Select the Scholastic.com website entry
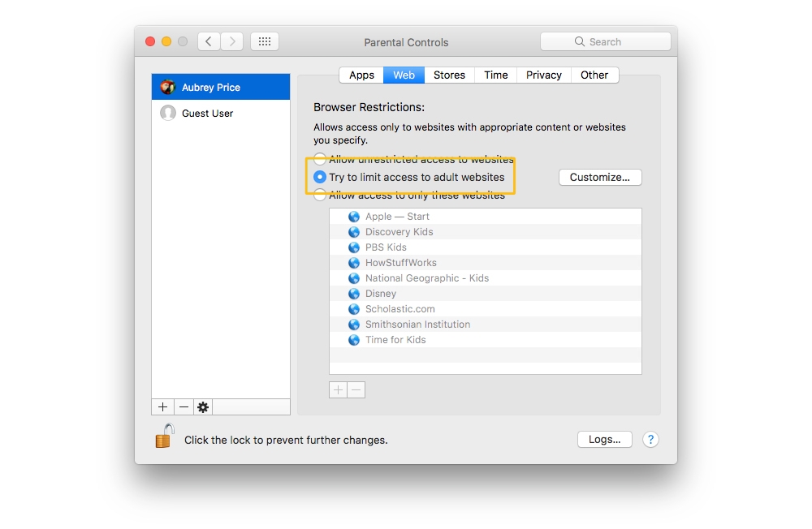The image size is (812, 529). [486, 309]
